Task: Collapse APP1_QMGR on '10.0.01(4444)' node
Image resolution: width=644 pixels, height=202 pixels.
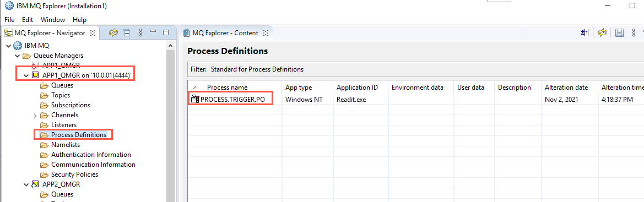Action: pos(26,75)
